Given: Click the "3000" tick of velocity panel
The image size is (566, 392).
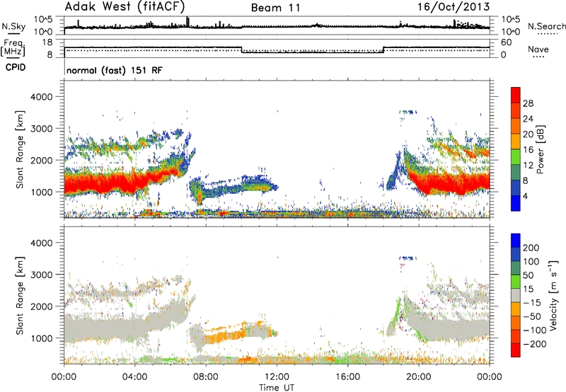Looking at the screenshot, I should 41,275.
